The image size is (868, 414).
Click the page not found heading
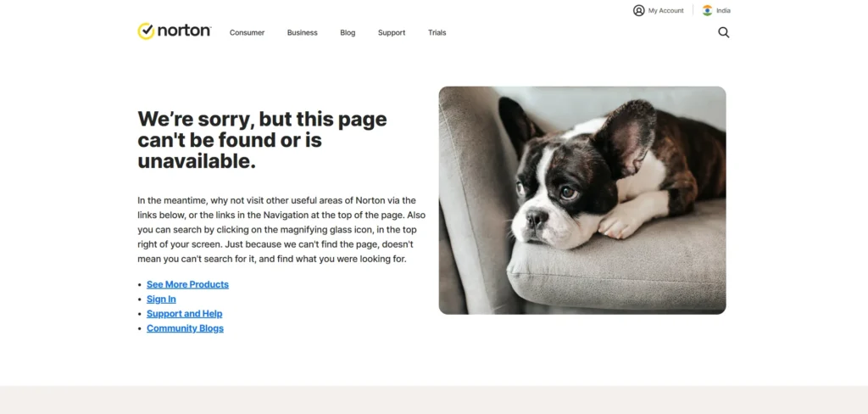[x=263, y=140]
